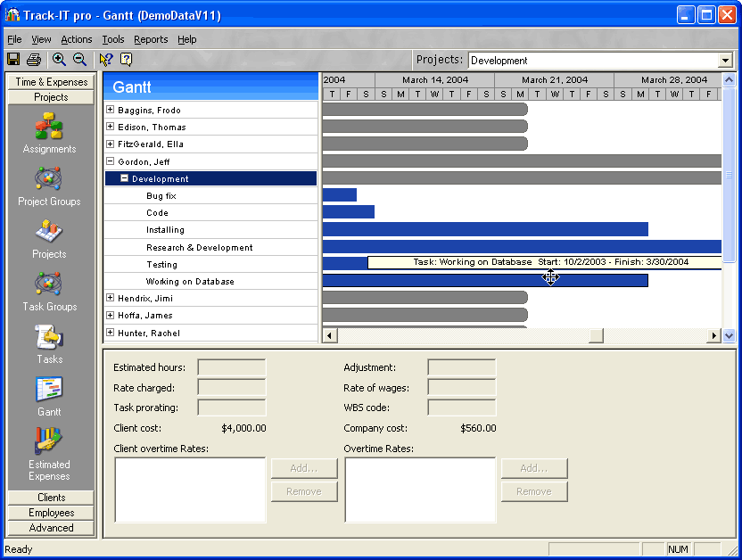Open the Reports menu
742x560 pixels.
[x=151, y=39]
